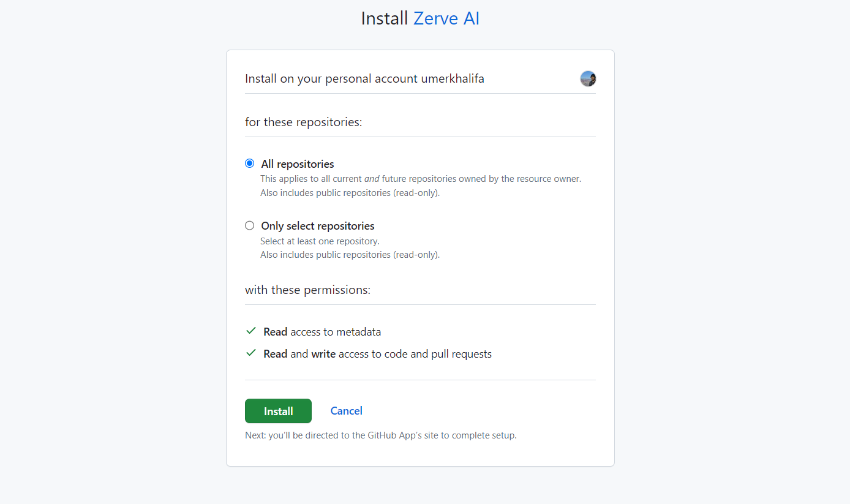
Task: Click the 'with these permissions:' heading
Action: [x=307, y=290]
